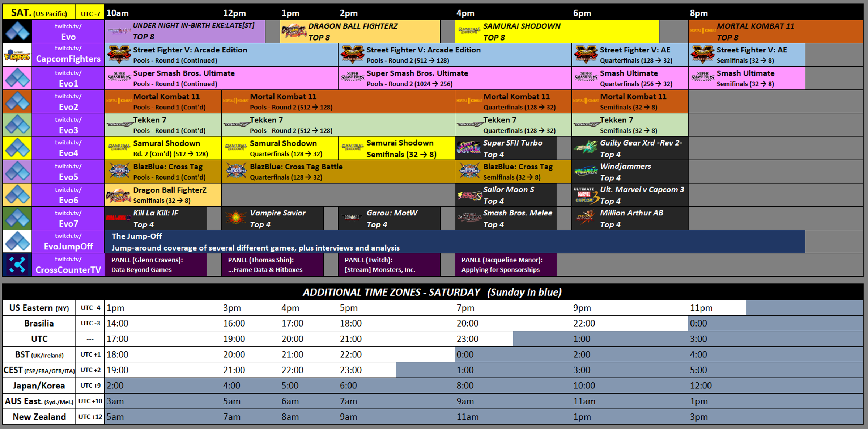Click Mortal Kombat 11 Pools Round 2 entry
Screen dimensions: 868x429
[338, 101]
